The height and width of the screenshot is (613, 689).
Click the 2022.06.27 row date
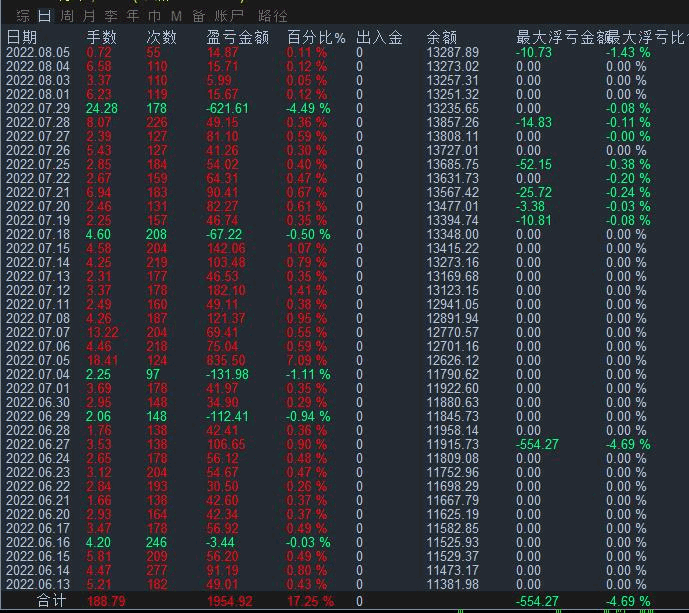38,444
